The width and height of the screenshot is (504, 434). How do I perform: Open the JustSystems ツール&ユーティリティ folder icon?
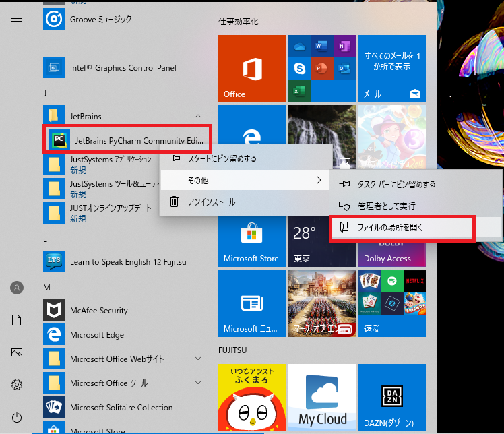coord(54,189)
